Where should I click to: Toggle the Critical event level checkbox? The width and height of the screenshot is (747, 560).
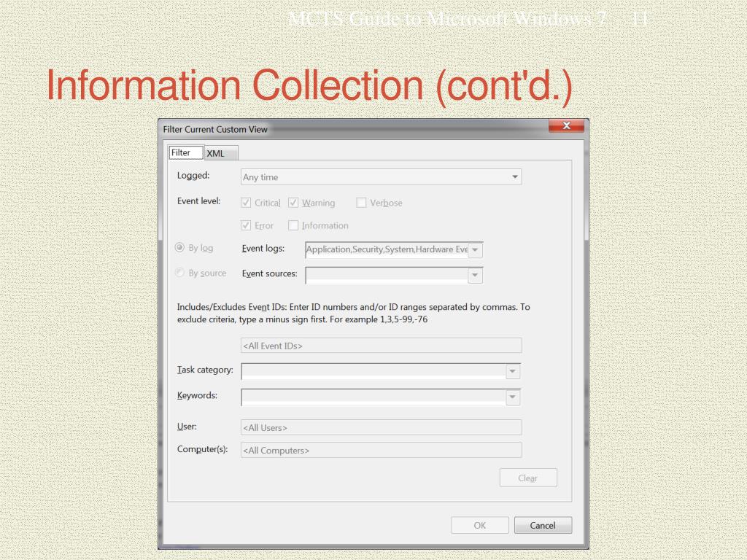click(246, 203)
